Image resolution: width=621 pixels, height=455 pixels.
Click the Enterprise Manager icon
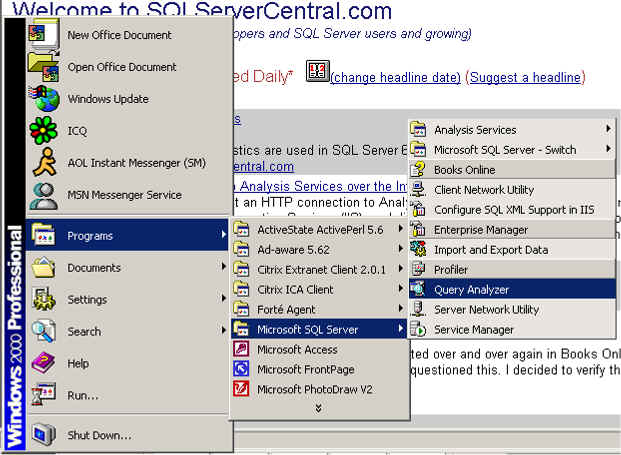point(418,229)
